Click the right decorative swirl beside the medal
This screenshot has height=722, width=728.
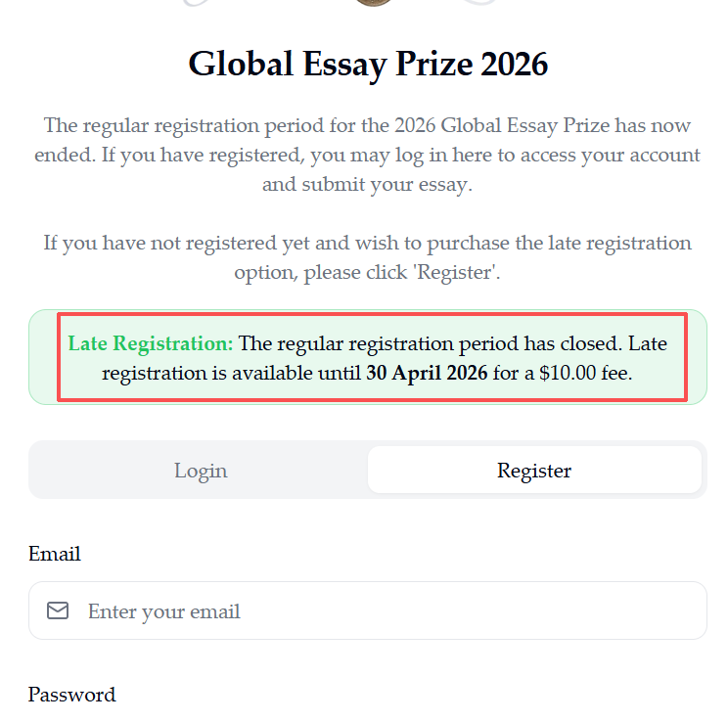click(479, 3)
